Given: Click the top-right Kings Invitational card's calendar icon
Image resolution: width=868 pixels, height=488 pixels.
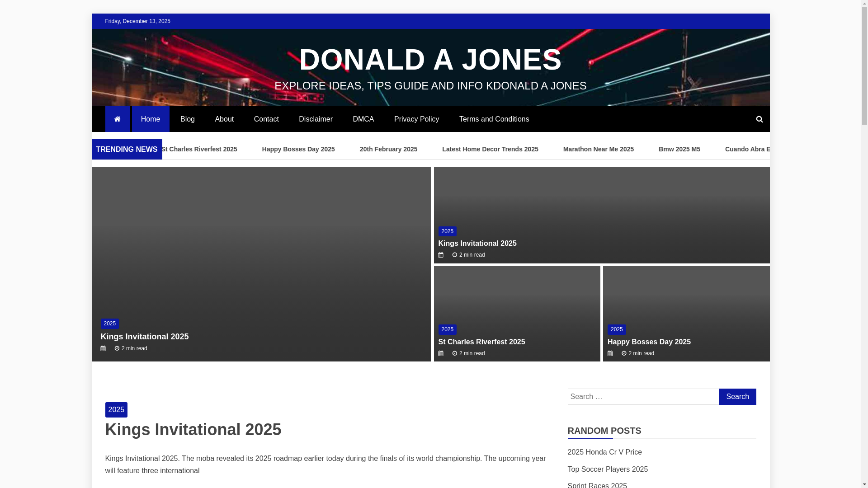Looking at the screenshot, I should coord(441,255).
